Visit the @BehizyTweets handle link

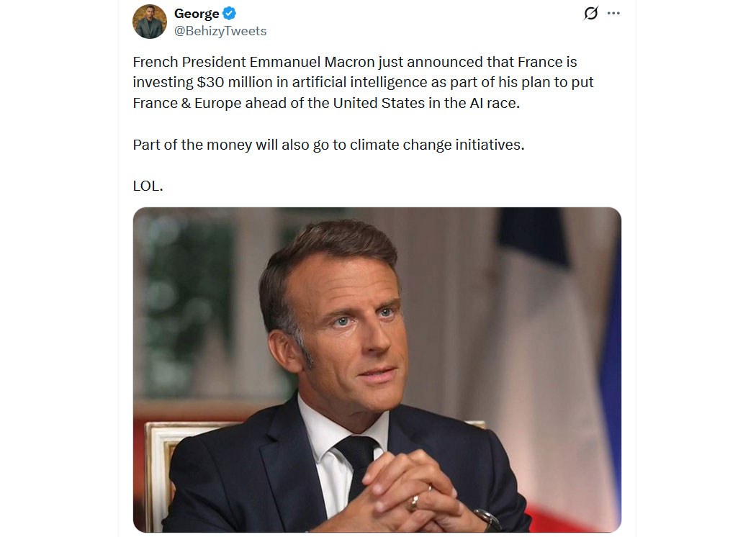[220, 31]
